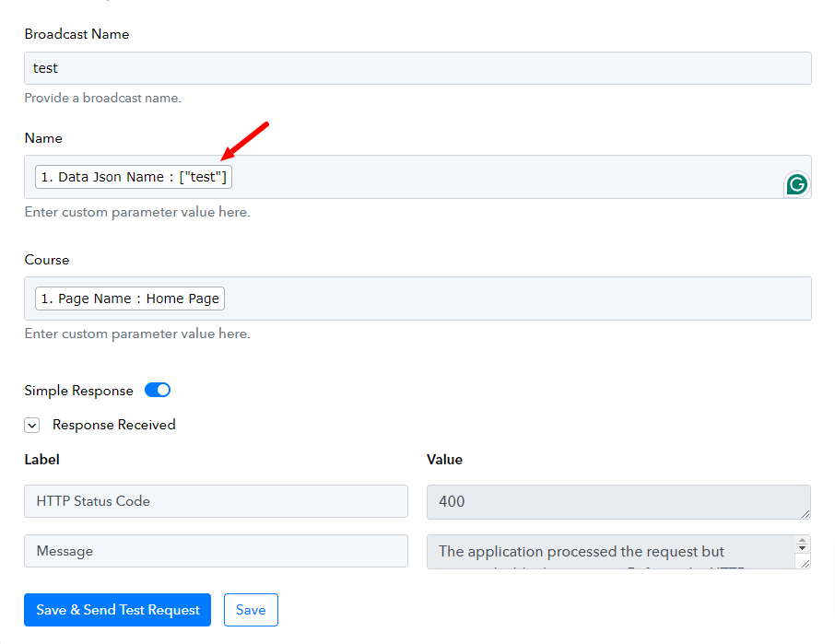Click the Course parameter field
Image resolution: width=835 pixels, height=644 pixels.
(x=417, y=299)
